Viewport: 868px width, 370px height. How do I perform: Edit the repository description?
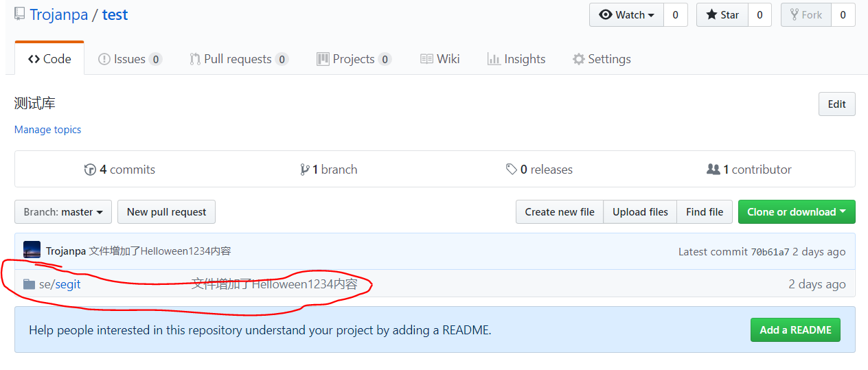pos(836,104)
